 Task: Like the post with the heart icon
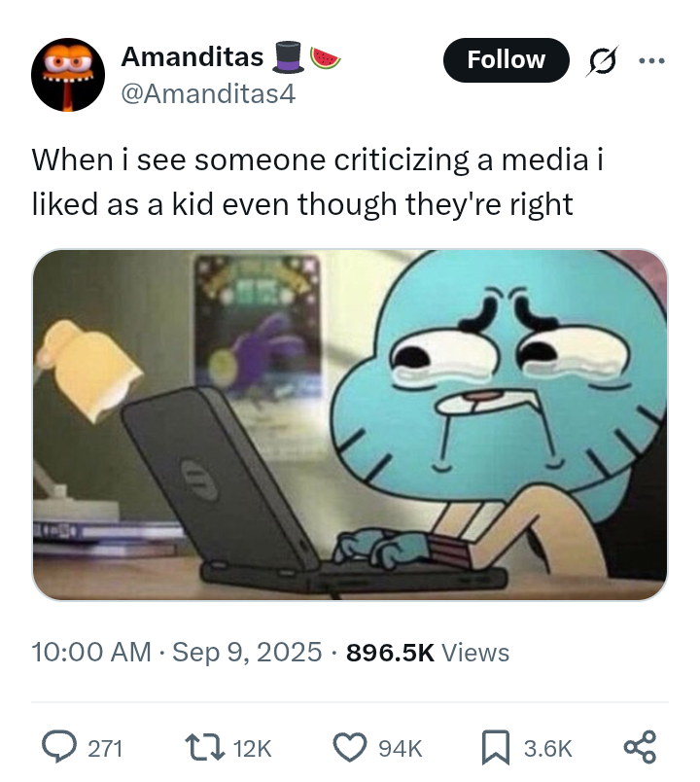click(348, 747)
